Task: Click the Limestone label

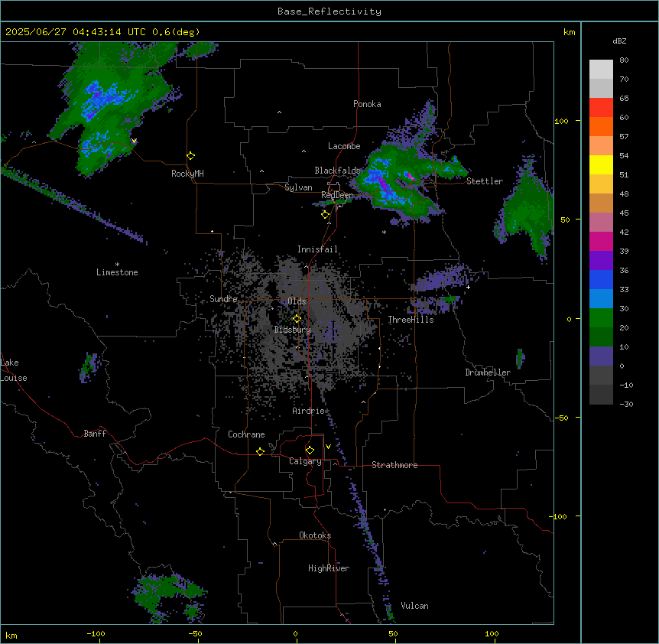Action: click(x=117, y=272)
